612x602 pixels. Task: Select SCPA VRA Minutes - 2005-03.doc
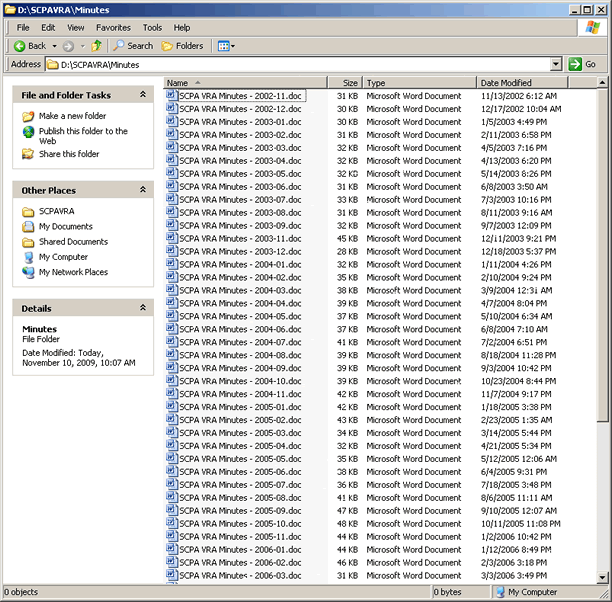point(240,433)
